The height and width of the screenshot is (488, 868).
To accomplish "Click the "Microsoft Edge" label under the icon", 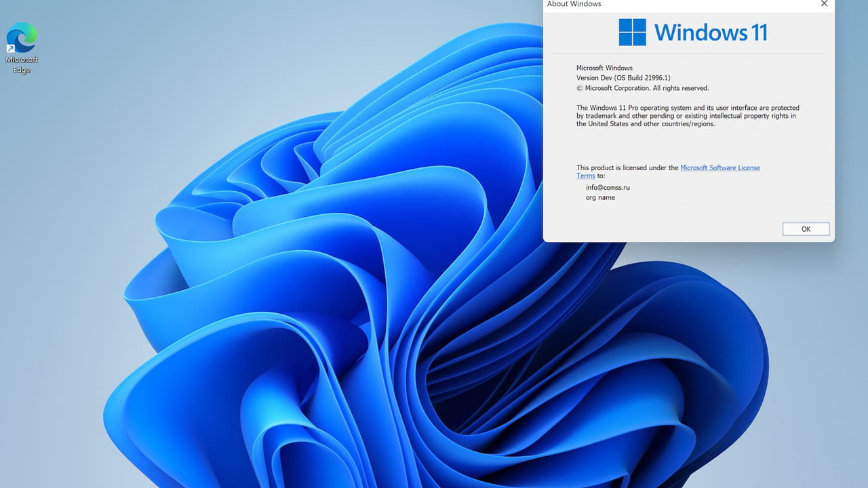I will tap(22, 65).
